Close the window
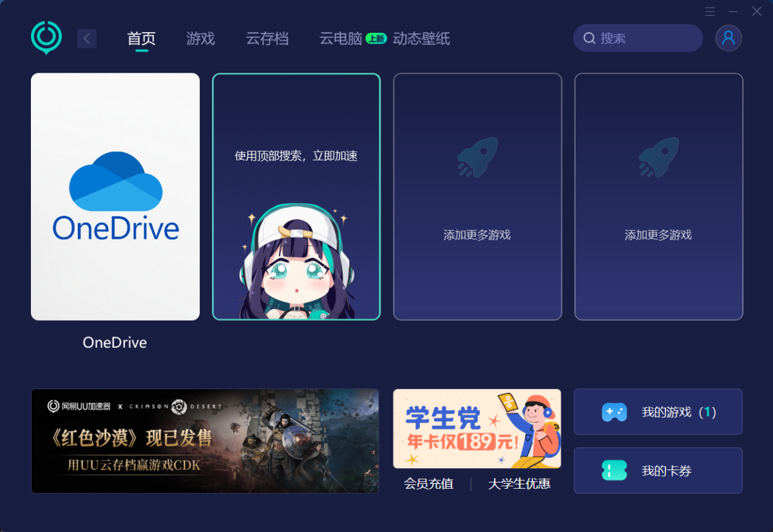773x532 pixels. tap(757, 12)
